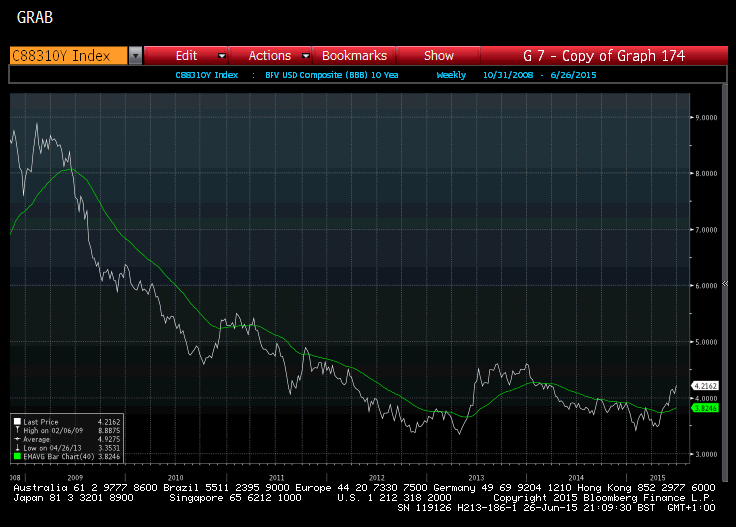Open the Actions menu
The image size is (736, 527).
click(270, 56)
